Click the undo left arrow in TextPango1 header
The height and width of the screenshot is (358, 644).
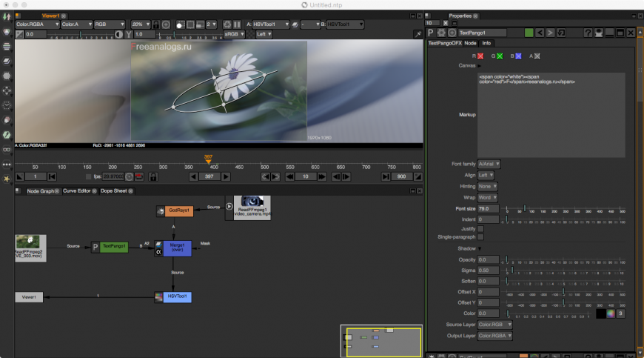540,33
